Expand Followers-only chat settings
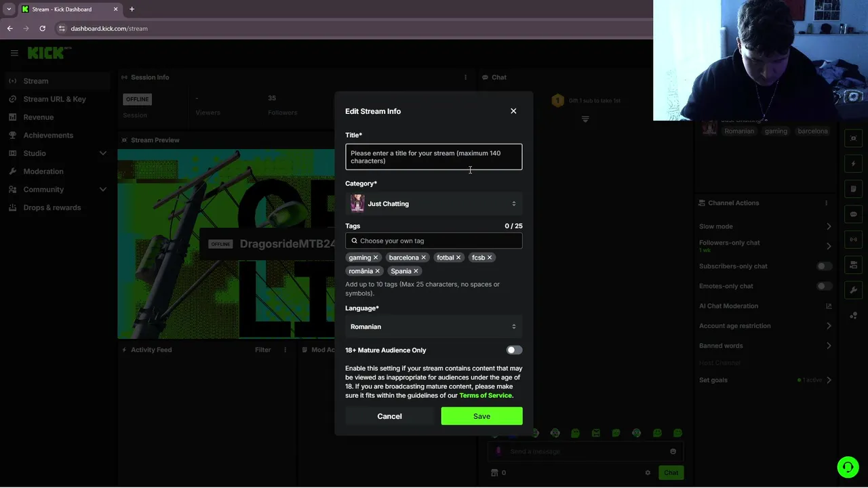868x488 pixels. click(829, 246)
